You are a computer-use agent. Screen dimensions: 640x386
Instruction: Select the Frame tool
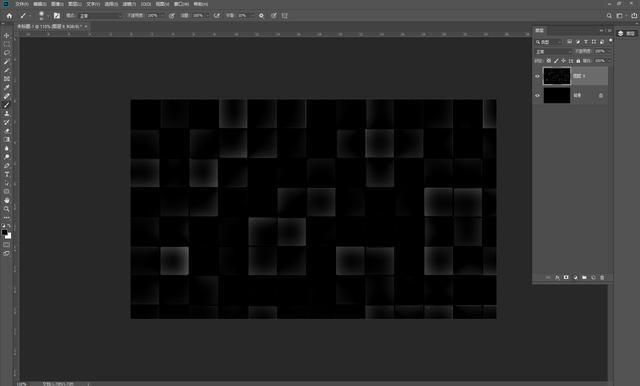click(x=7, y=79)
